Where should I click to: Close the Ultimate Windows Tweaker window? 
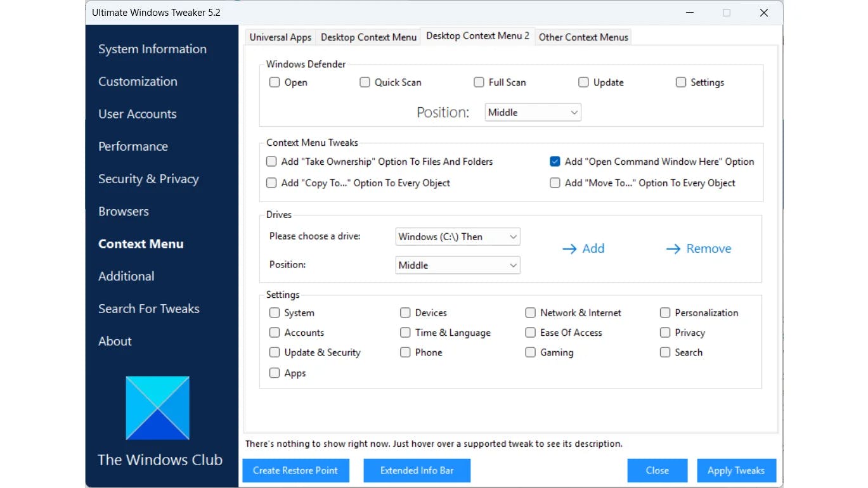pyautogui.click(x=764, y=13)
